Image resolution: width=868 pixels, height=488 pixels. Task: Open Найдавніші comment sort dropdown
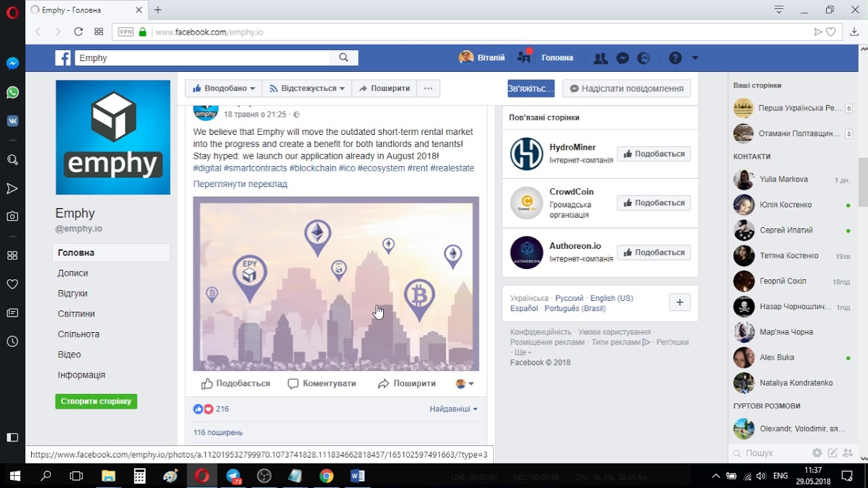[454, 409]
